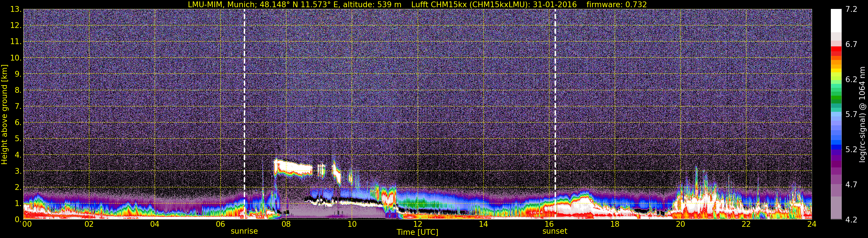Click the time axis tick label 00

(x=27, y=224)
